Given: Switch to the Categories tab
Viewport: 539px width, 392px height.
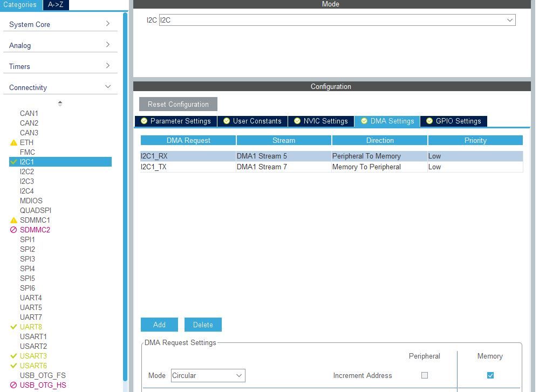Looking at the screenshot, I should click(21, 5).
